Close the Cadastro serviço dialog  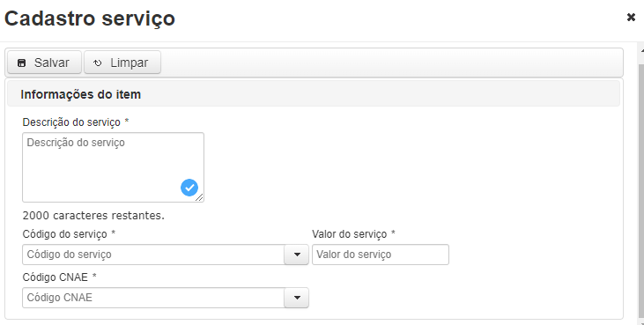pos(631,18)
